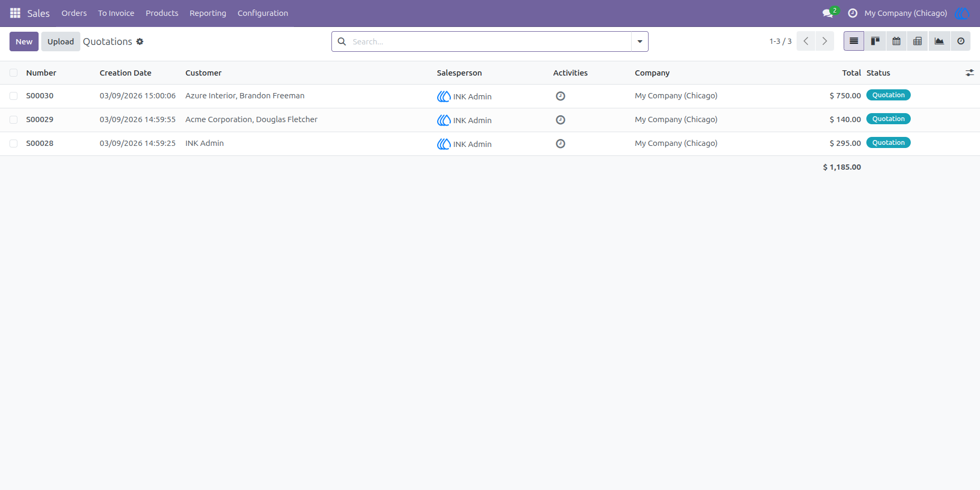Image resolution: width=980 pixels, height=490 pixels.
Task: Open the Quotations gear actions menu
Action: [140, 41]
